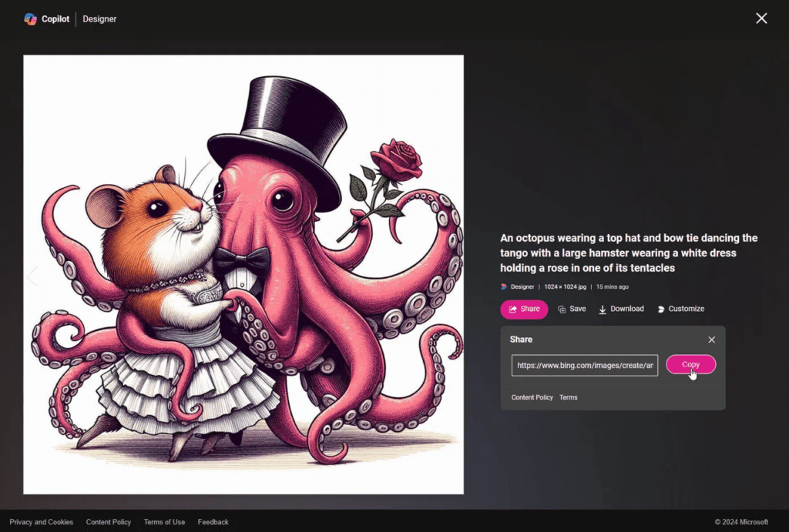The image size is (789, 532).
Task: Click Feedback in the footer
Action: (213, 522)
